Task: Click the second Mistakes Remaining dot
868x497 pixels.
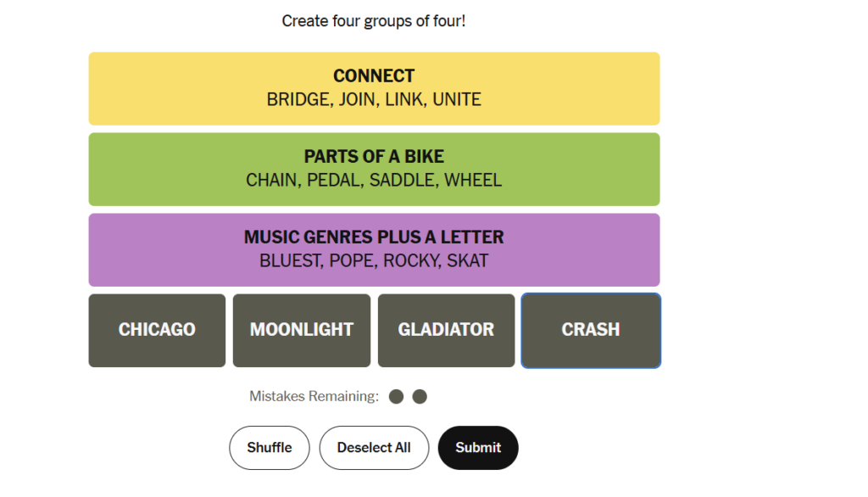Action: (420, 397)
